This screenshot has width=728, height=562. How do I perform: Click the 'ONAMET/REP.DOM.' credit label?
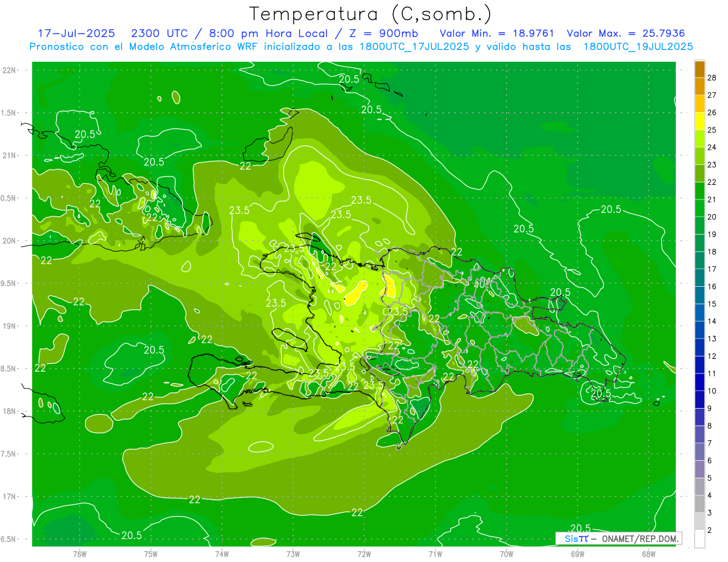point(640,538)
